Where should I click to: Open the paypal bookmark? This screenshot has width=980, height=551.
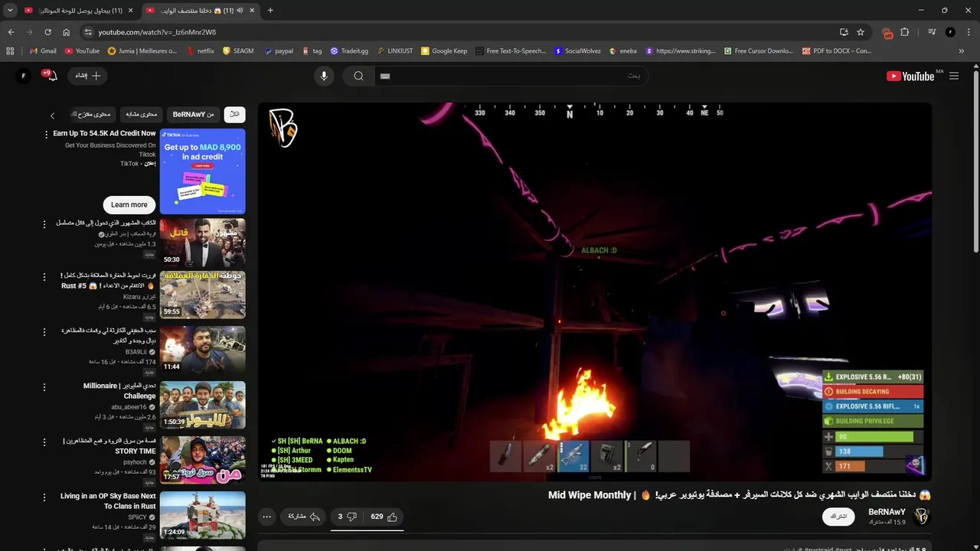click(x=279, y=51)
